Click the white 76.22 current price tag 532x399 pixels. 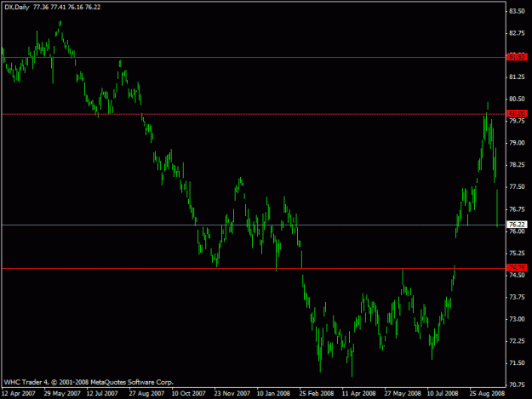(x=517, y=225)
